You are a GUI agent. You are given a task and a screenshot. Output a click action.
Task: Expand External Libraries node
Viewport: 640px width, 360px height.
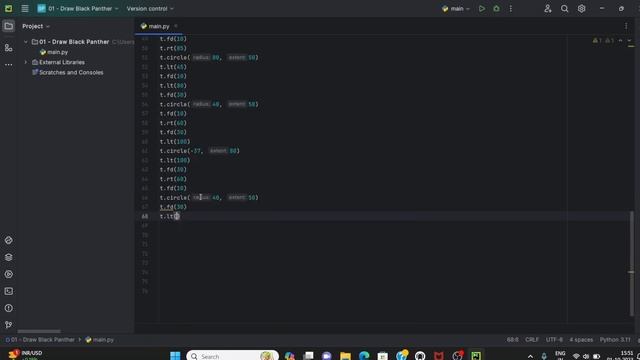click(26, 62)
